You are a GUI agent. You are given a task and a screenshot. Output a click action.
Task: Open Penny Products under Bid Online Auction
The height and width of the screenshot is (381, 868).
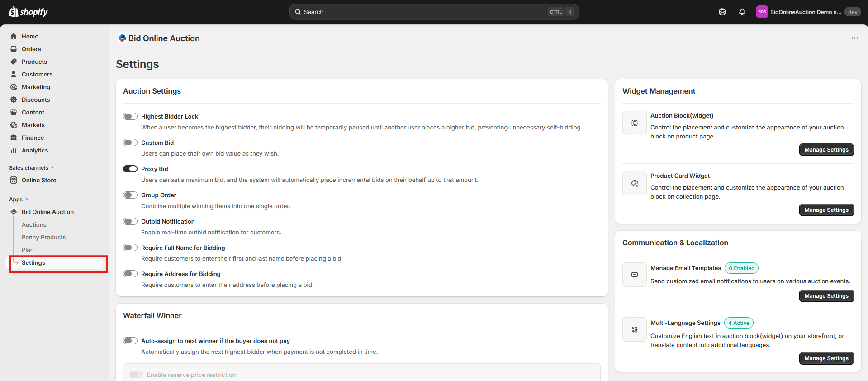pyautogui.click(x=43, y=237)
